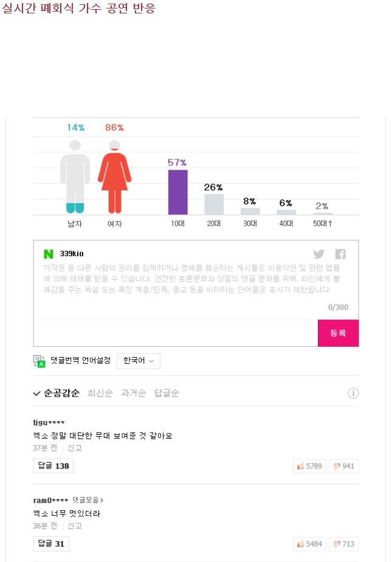Screen dimensions: 392x562
Task: Switch sorting to 과거순
Action: (x=134, y=393)
